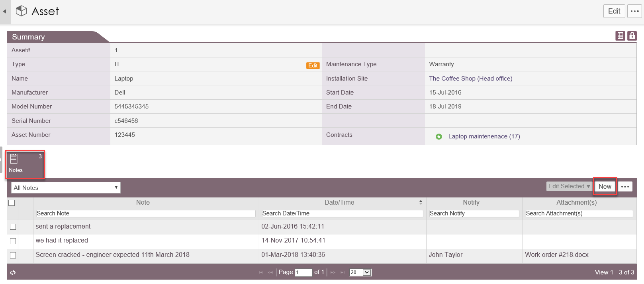Check the 'we had it replaced' note row

click(13, 241)
